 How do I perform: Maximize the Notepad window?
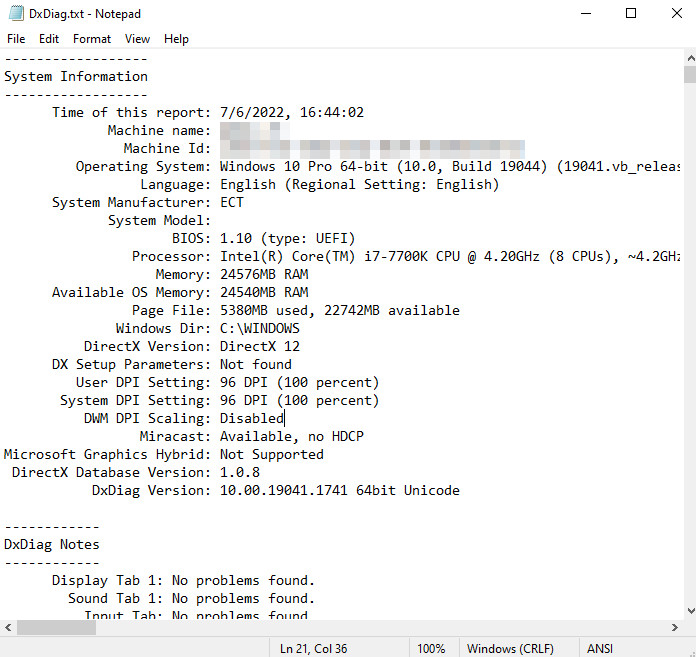(631, 13)
